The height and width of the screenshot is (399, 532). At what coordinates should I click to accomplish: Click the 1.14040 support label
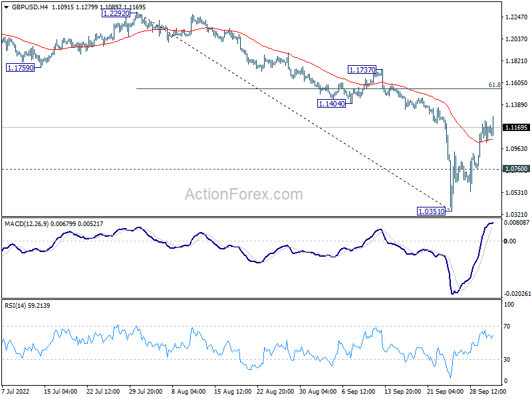[331, 104]
